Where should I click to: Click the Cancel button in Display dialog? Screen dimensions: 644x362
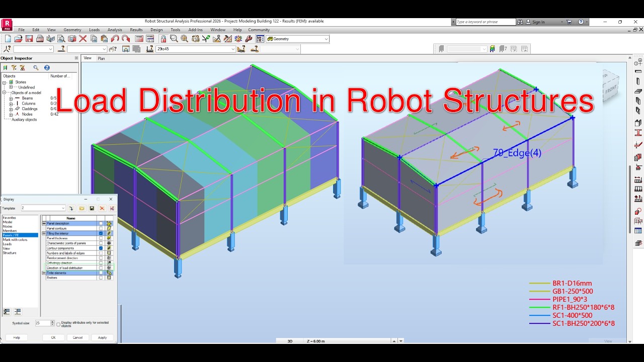click(77, 337)
